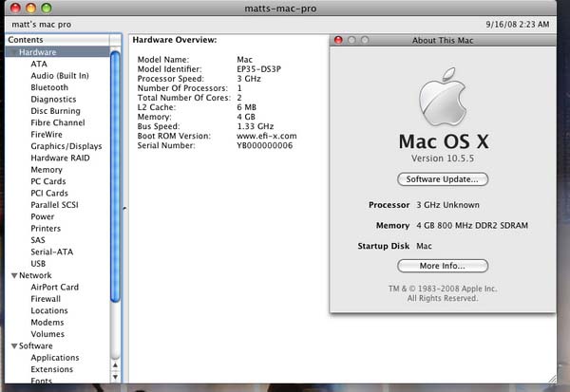The image size is (570, 392).
Task: Click the Software Update button
Action: coord(442,179)
